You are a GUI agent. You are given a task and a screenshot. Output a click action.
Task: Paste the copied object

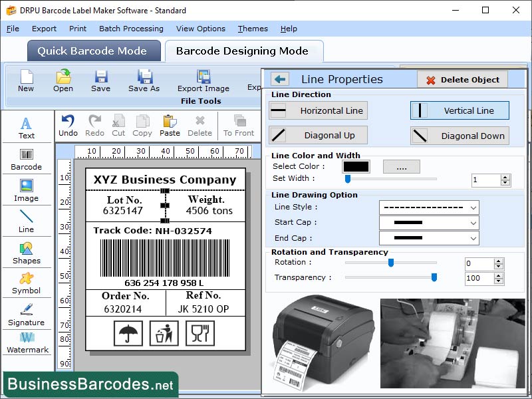pyautogui.click(x=170, y=122)
